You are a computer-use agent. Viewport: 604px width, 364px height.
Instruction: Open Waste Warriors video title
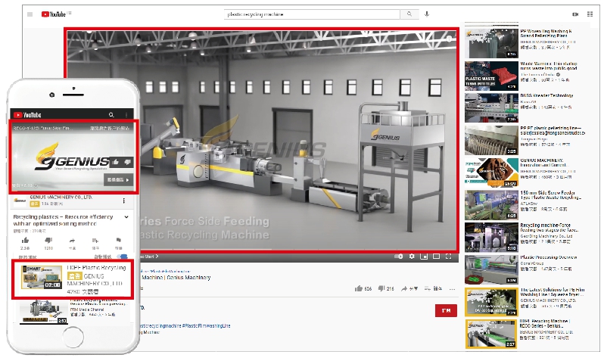[x=549, y=66]
